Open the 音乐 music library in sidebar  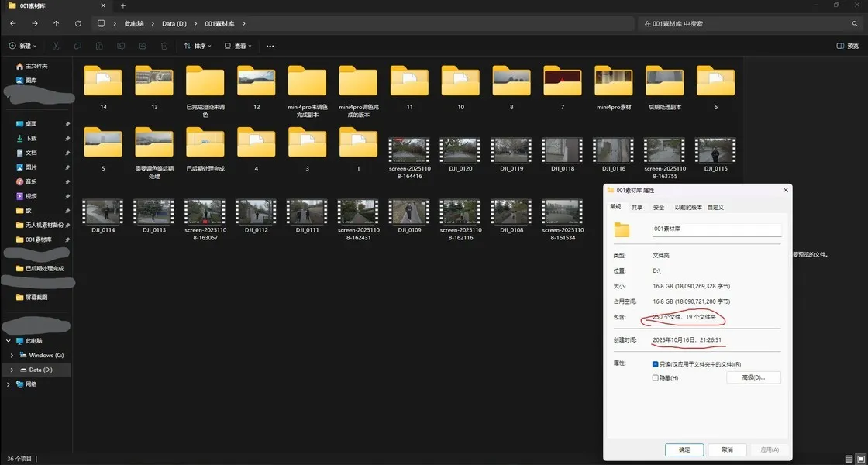[31, 181]
